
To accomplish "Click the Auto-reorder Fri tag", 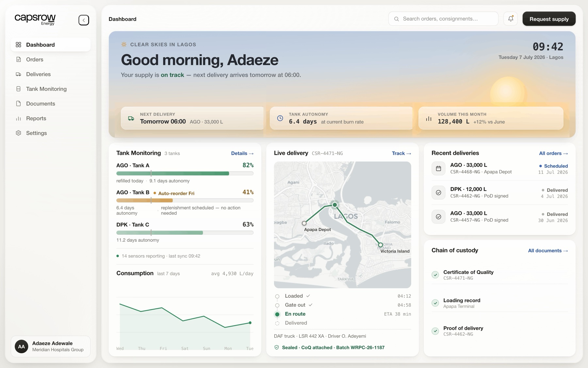I will pyautogui.click(x=174, y=193).
